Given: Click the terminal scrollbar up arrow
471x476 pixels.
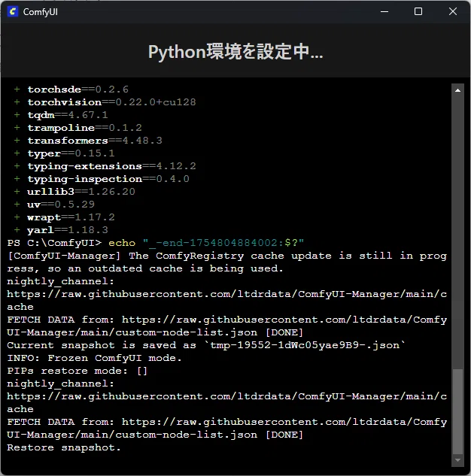Looking at the screenshot, I should (457, 90).
